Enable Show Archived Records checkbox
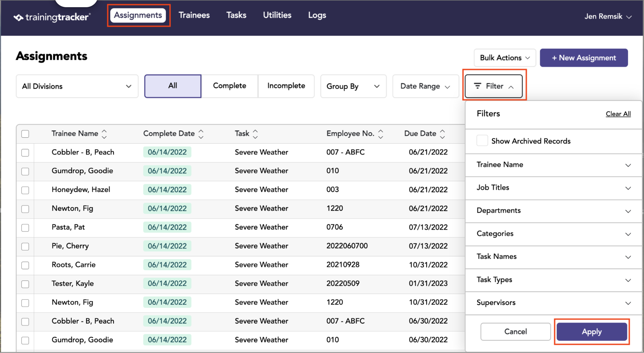 click(482, 141)
